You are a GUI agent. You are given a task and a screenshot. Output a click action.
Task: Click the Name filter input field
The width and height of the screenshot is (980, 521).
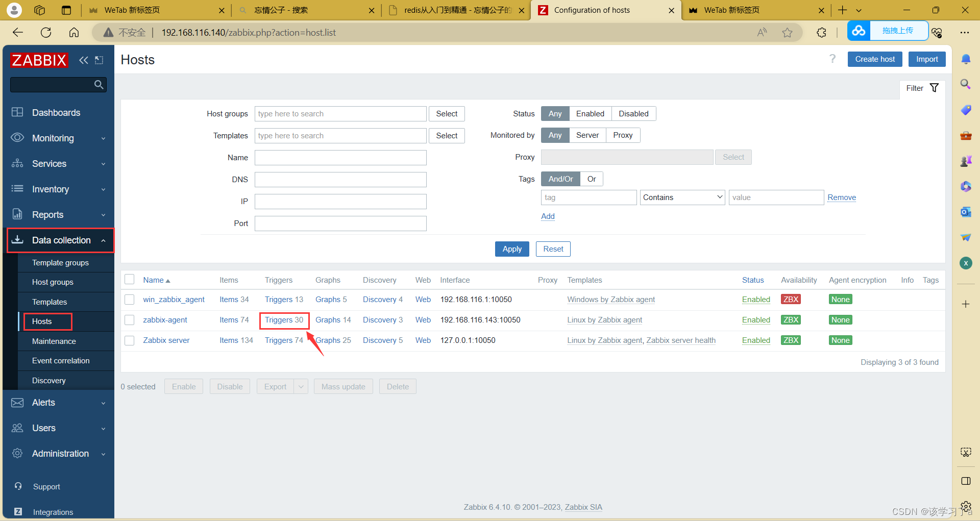click(340, 158)
